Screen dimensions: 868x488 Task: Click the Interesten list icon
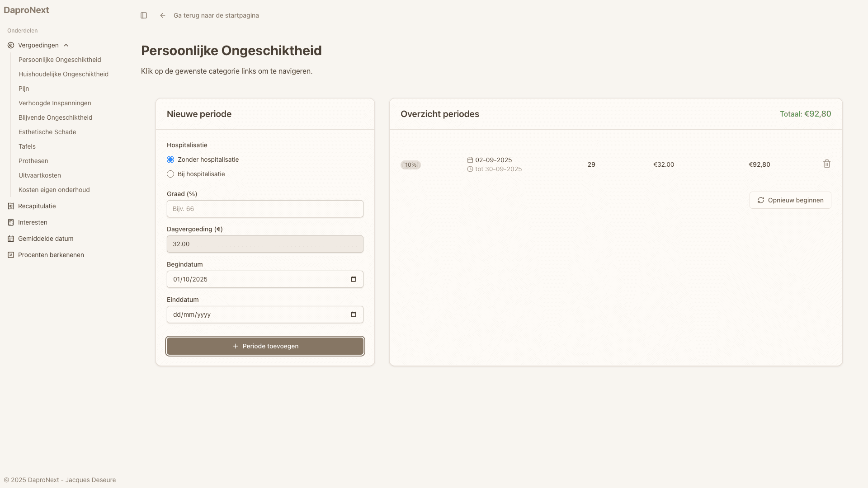pos(10,222)
